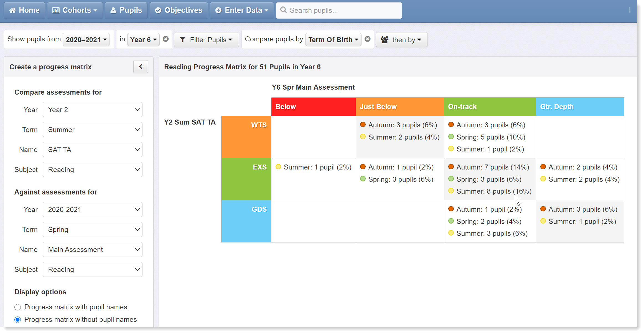Open the Term dropdown set to Summer

pyautogui.click(x=93, y=130)
